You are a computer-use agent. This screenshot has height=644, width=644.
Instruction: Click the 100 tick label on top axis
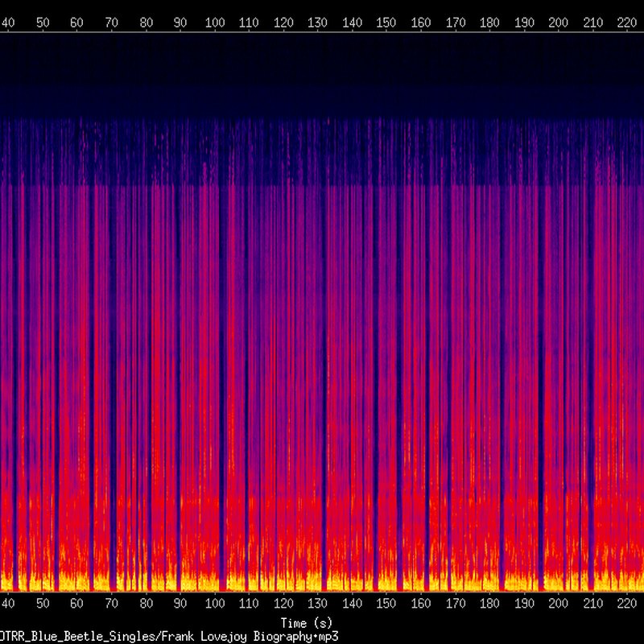pyautogui.click(x=215, y=23)
